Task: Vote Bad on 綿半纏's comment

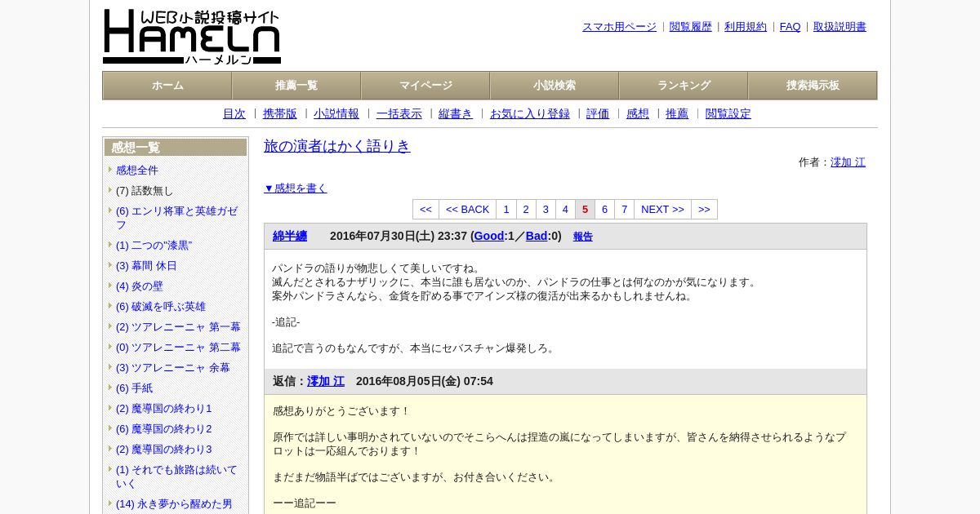Action: [537, 237]
